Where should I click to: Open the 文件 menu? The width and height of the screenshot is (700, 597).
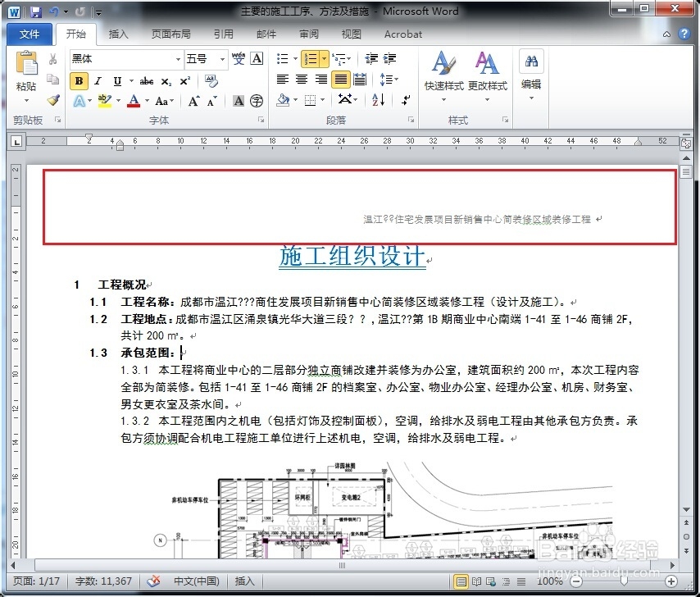[x=30, y=34]
